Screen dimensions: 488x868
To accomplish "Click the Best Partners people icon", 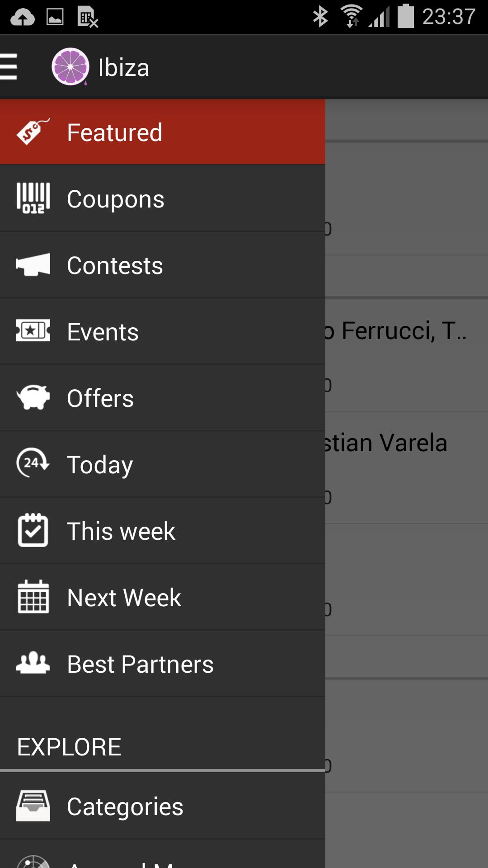I will point(33,663).
